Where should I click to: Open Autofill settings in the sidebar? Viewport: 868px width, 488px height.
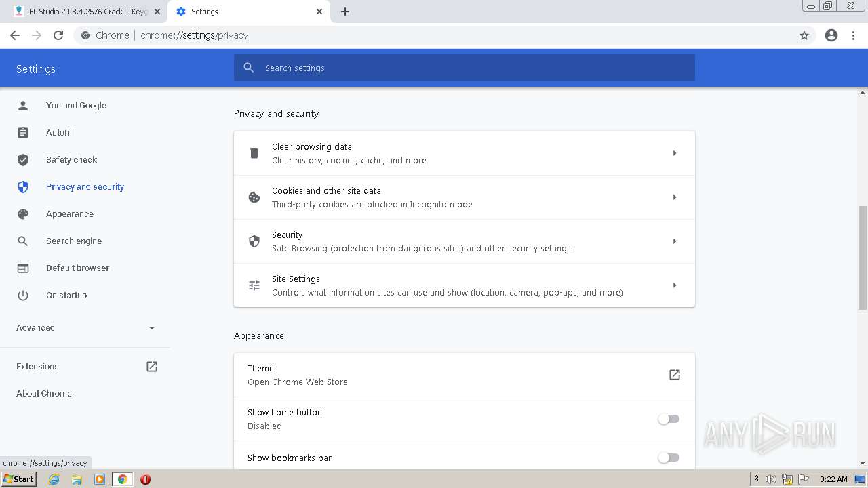coord(60,132)
